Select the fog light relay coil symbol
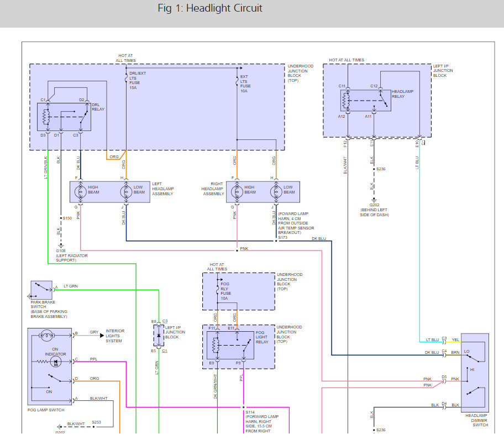 [x=216, y=346]
